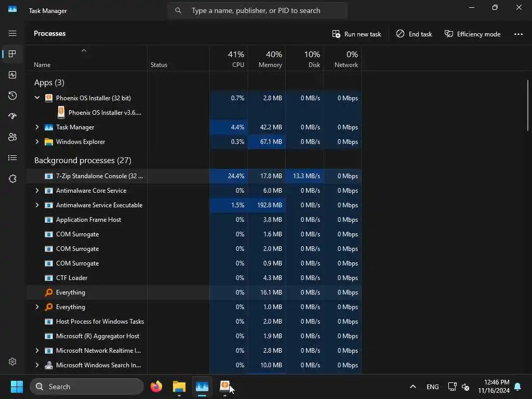
Task: Collapse the Phoenix OS Installer group
Action: [x=37, y=98]
